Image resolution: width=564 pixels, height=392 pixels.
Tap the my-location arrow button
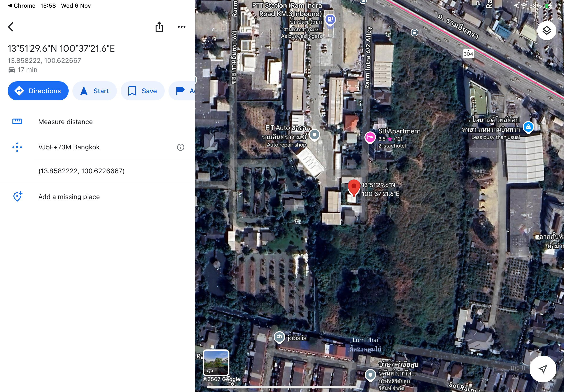543,369
